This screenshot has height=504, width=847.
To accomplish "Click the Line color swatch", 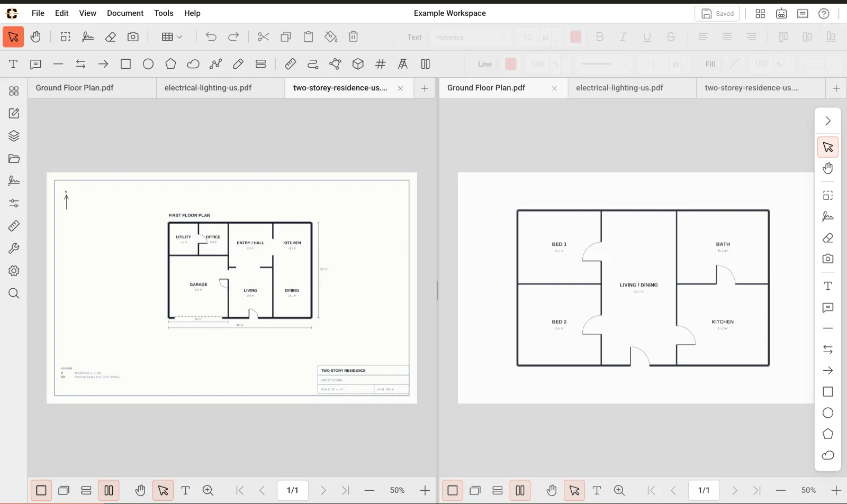I will click(x=511, y=64).
